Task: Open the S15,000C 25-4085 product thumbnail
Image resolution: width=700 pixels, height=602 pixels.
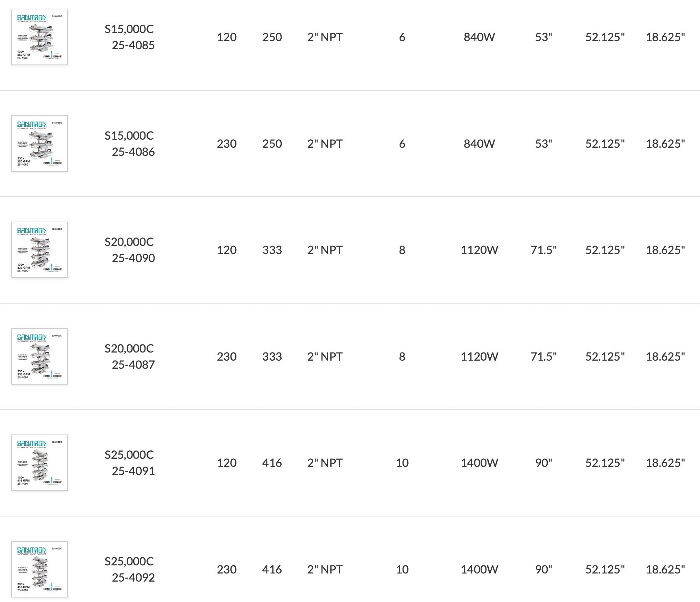Action: pos(40,37)
